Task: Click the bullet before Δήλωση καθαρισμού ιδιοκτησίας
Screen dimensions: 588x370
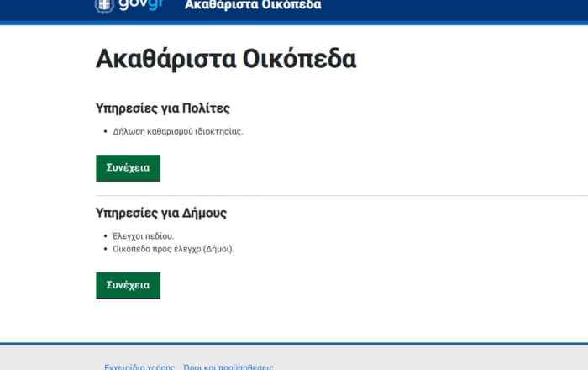Action: 105,132
